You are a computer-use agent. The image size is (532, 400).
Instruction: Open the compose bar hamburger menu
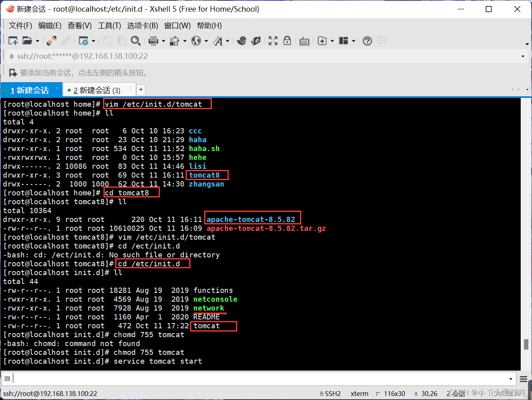523,379
